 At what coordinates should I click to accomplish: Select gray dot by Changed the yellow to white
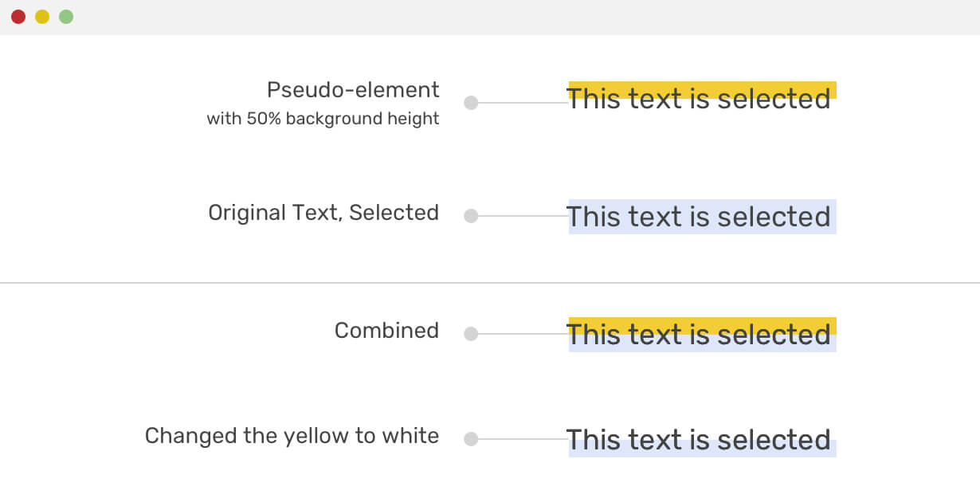[x=471, y=439]
